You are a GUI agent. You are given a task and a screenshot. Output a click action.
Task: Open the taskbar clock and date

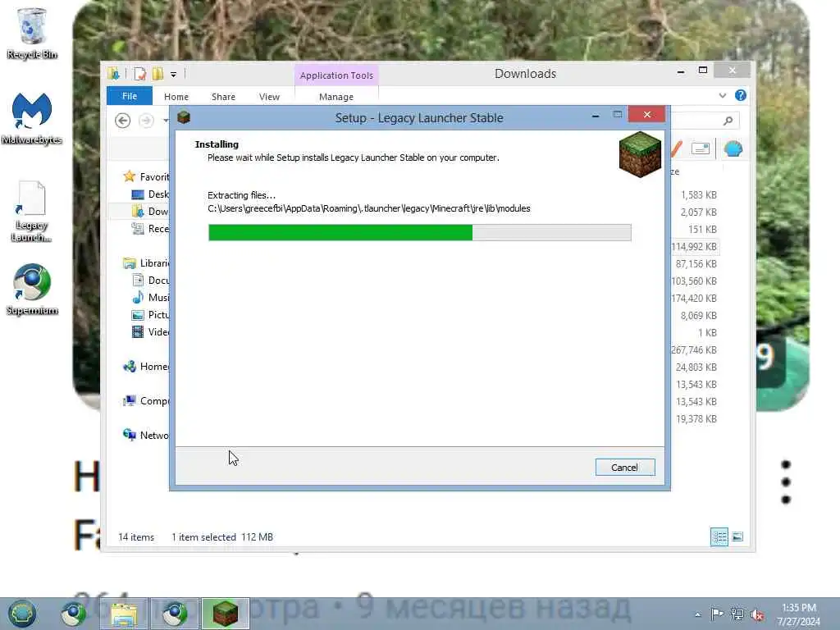(799, 614)
